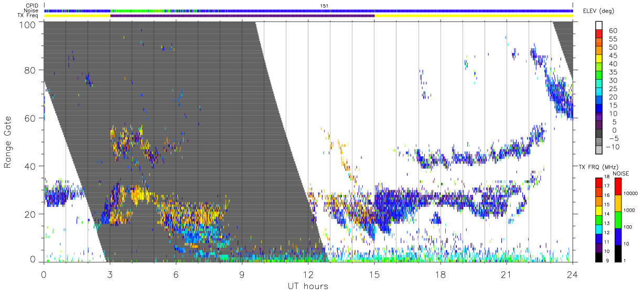The image size is (644, 297).
Task: Click the '-5' label on ELEV colorbar
Action: pos(613,138)
